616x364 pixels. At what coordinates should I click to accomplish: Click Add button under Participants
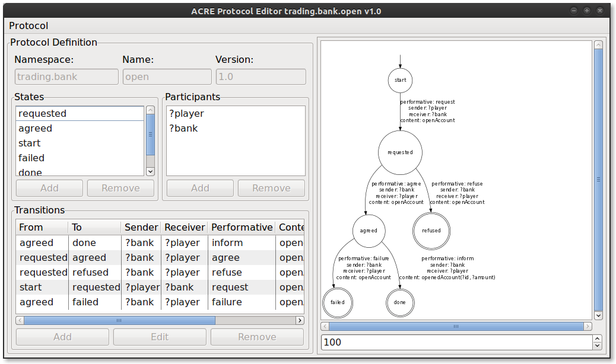coord(201,189)
